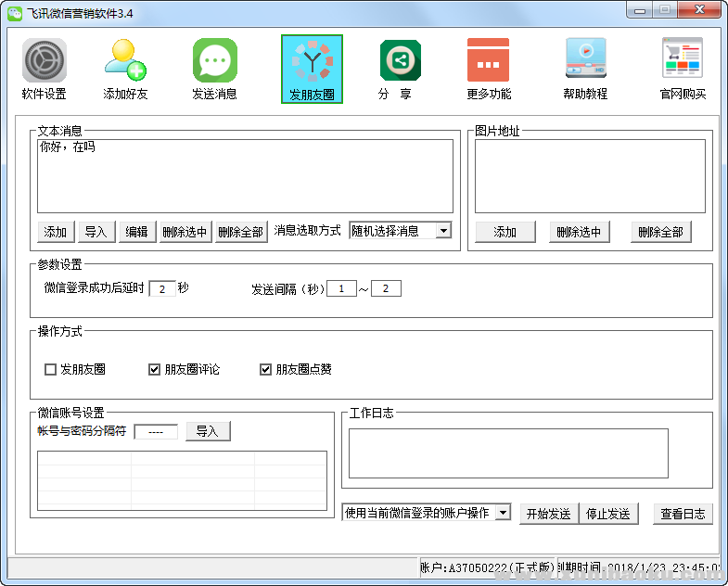This screenshot has width=728, height=586.
Task: Toggle the 朋友圈点赞 checkbox
Action: [265, 370]
